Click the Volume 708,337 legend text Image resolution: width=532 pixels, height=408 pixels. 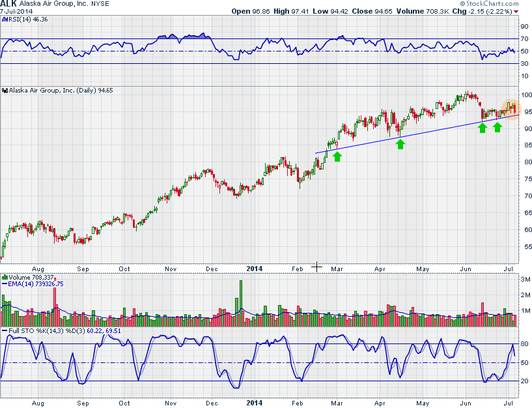pyautogui.click(x=31, y=278)
